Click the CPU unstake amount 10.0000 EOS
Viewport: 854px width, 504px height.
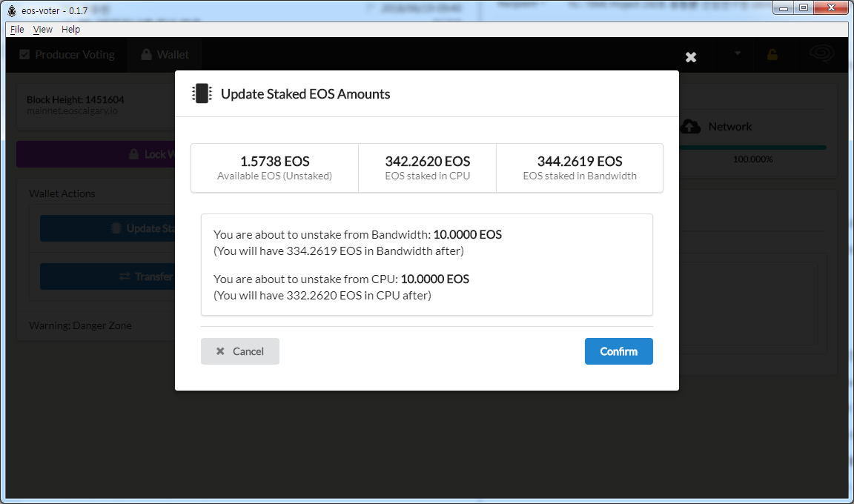tap(434, 279)
